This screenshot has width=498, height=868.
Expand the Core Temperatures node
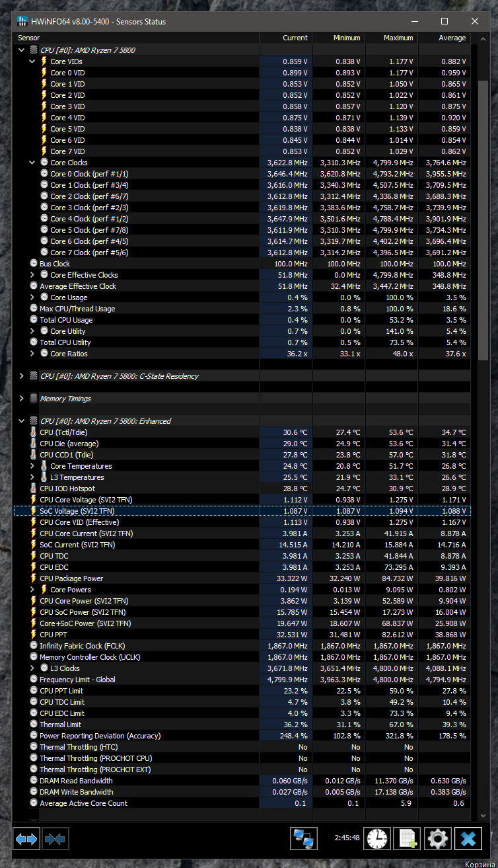click(32, 466)
